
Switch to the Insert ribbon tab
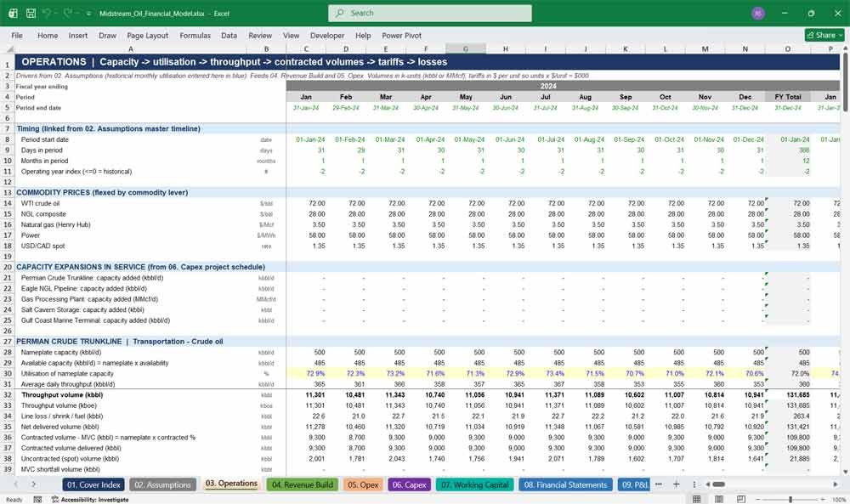tap(78, 35)
